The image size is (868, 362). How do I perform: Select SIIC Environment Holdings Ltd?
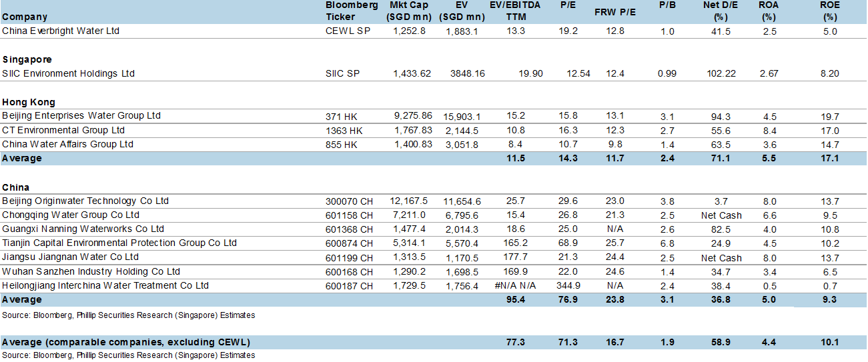click(68, 73)
